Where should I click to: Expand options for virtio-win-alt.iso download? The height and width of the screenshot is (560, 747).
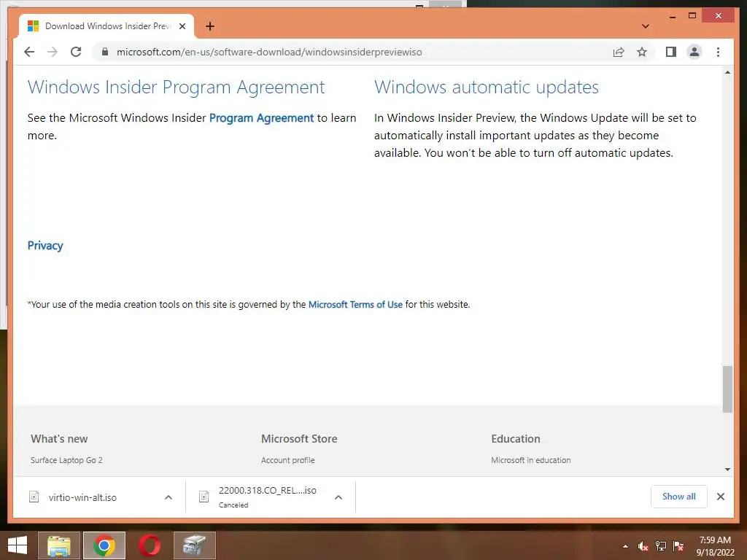[x=169, y=497]
